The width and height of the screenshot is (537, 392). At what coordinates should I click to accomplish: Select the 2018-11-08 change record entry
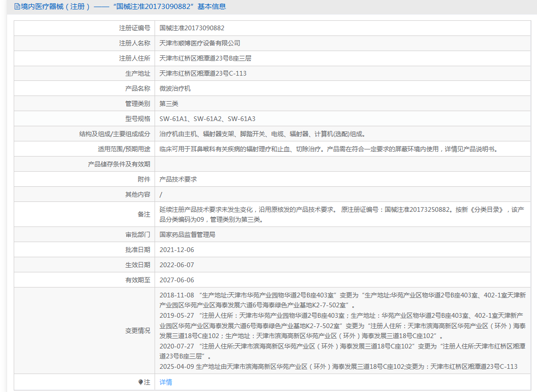click(342, 300)
